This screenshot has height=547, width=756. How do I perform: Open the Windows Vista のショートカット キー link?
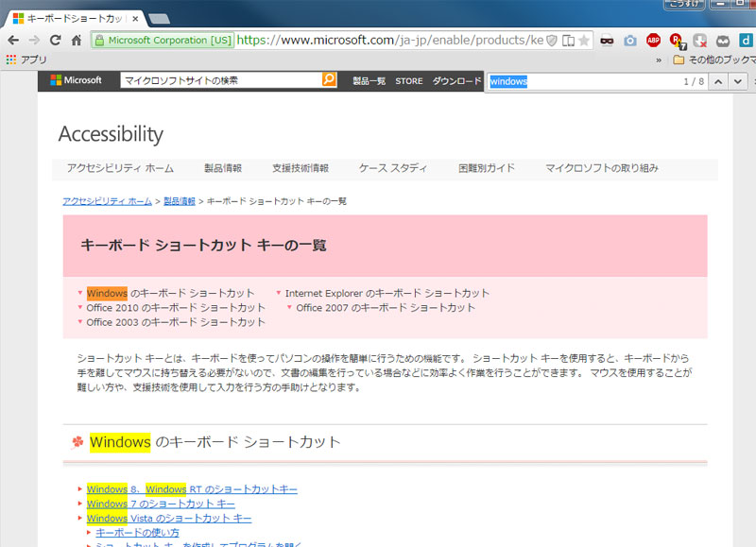(169, 518)
